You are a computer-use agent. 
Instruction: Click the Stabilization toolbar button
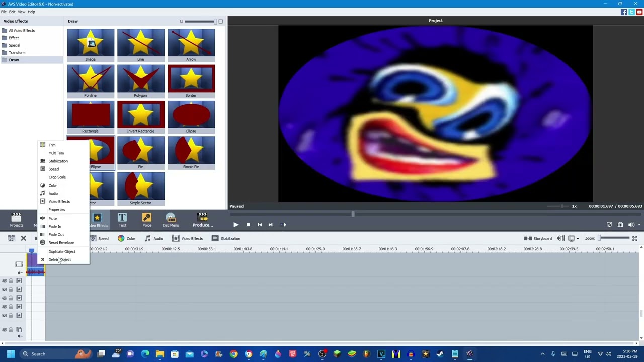[x=226, y=238]
